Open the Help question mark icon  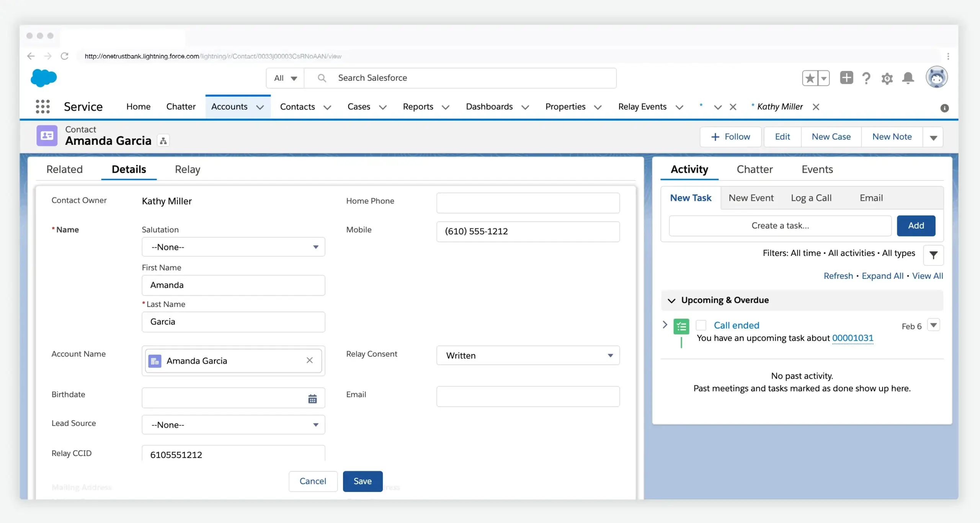point(866,78)
